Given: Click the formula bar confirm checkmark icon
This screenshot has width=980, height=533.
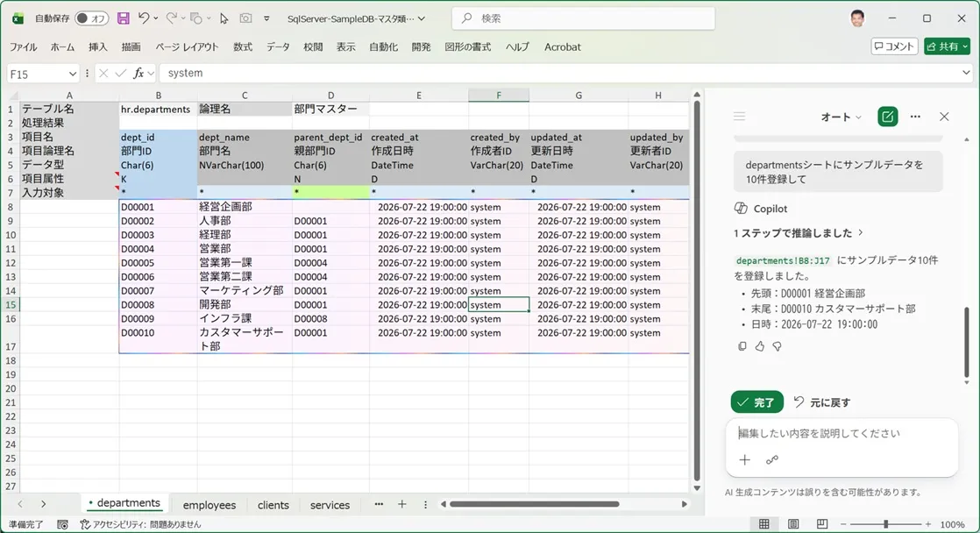Looking at the screenshot, I should coord(121,73).
